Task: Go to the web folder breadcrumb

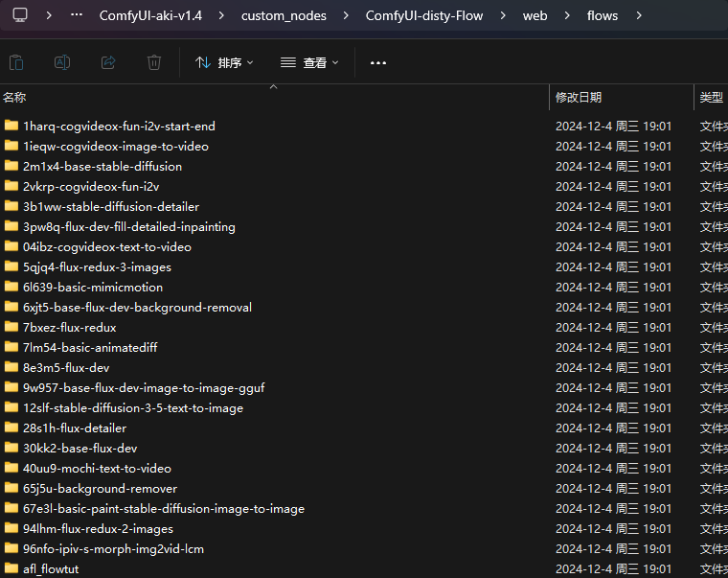Action: tap(535, 15)
